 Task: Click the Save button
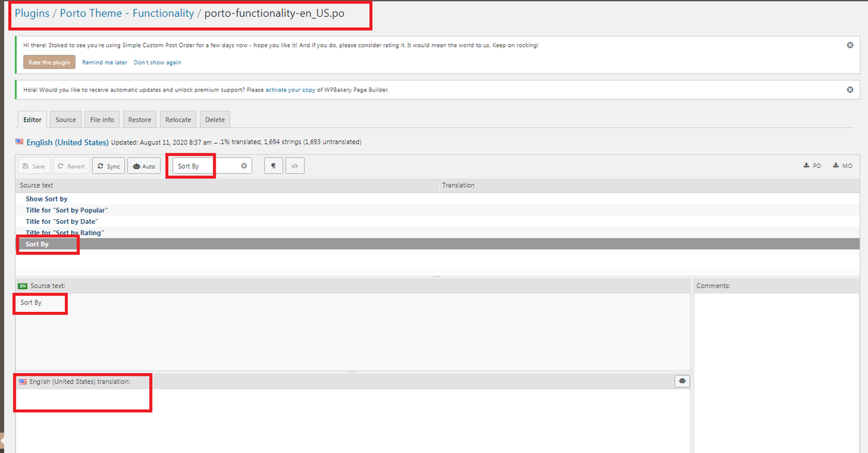click(33, 166)
